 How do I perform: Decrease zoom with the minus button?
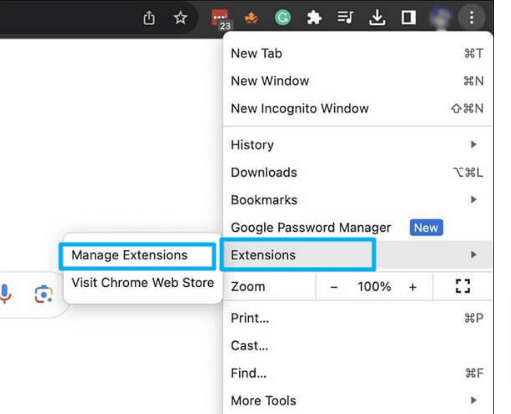[334, 287]
